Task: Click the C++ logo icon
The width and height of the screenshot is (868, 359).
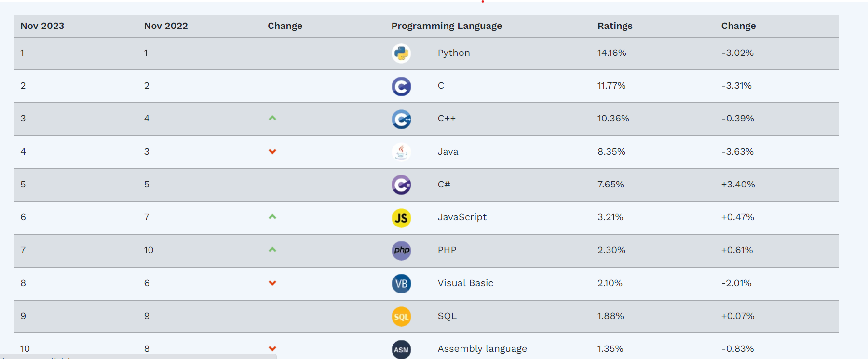Action: (401, 119)
